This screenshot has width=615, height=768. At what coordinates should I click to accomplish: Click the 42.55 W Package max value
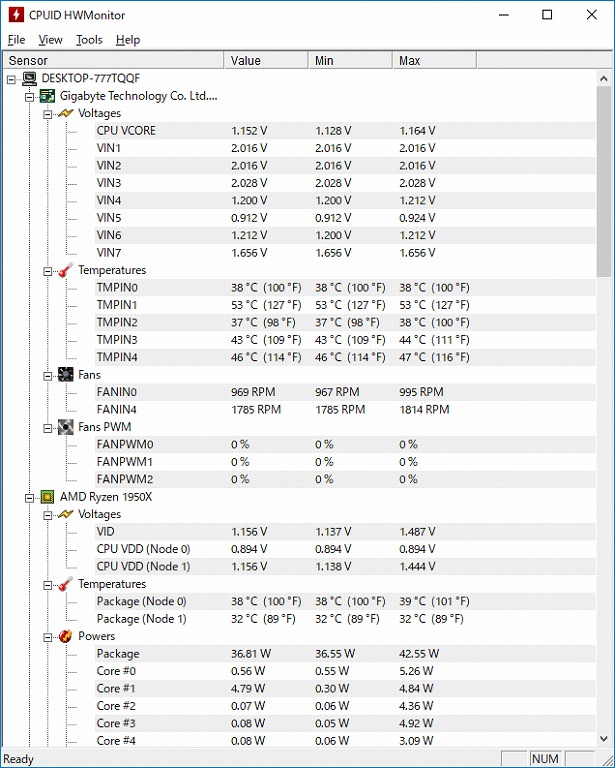click(x=419, y=653)
